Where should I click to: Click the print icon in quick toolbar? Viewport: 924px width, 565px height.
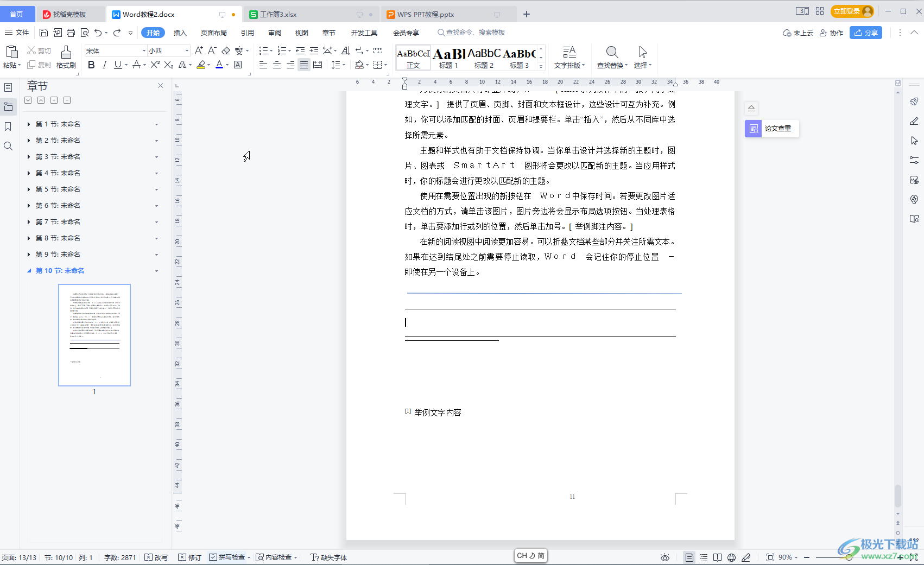pos(71,33)
